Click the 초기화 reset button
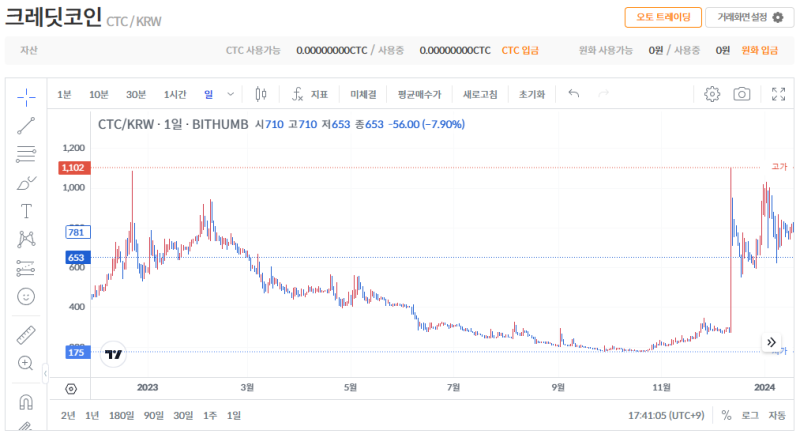 (x=532, y=94)
